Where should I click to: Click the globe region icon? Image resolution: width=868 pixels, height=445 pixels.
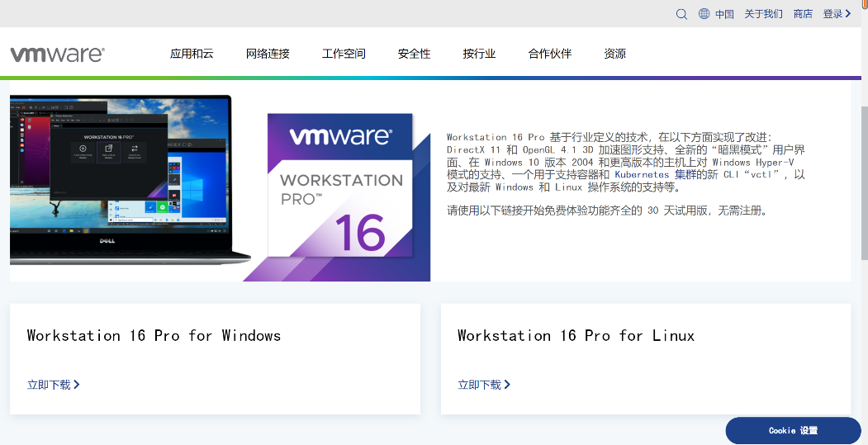coord(704,14)
